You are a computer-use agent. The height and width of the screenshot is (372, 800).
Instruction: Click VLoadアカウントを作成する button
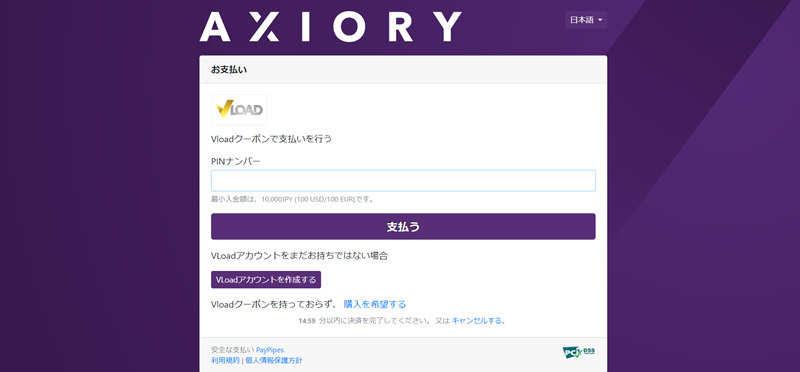(266, 280)
